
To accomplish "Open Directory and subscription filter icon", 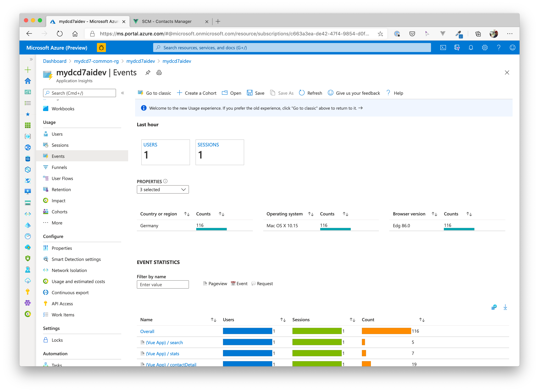I will (x=457, y=48).
